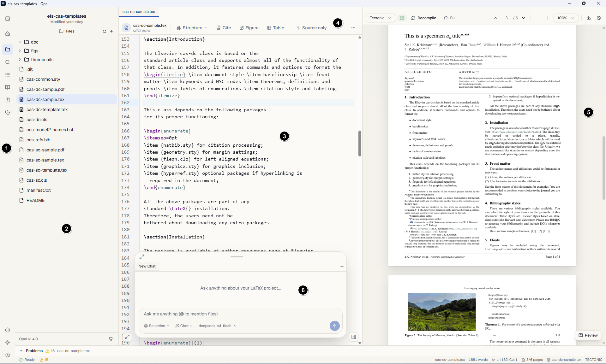Expand the Problems panel
Screen dimensions: 606x364
21,351
